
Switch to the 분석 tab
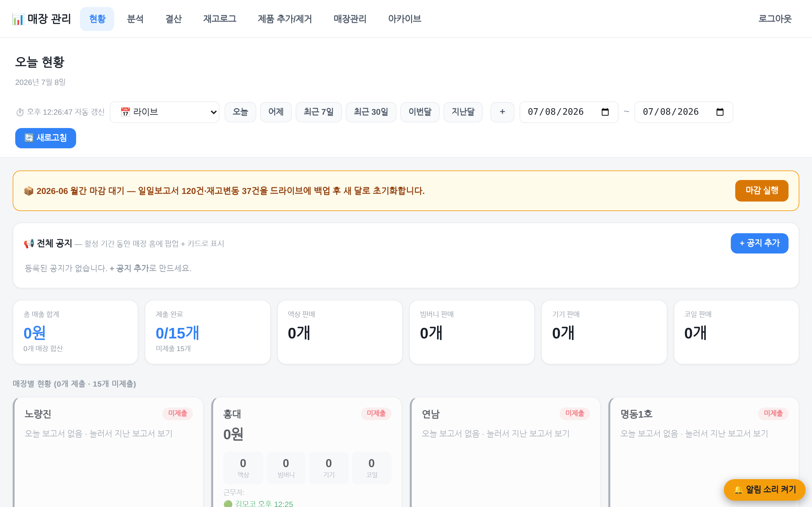(135, 19)
